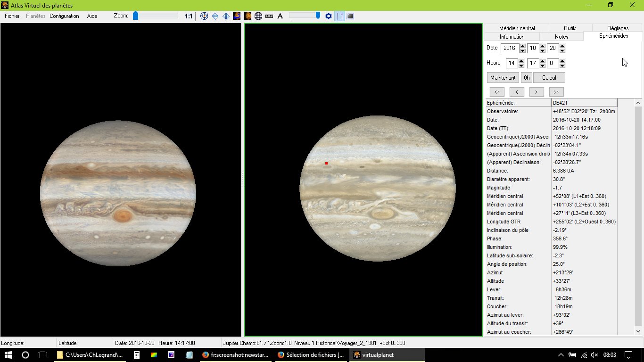Open the Windows Start menu
Screen dimensions: 644x362
click(x=8, y=355)
